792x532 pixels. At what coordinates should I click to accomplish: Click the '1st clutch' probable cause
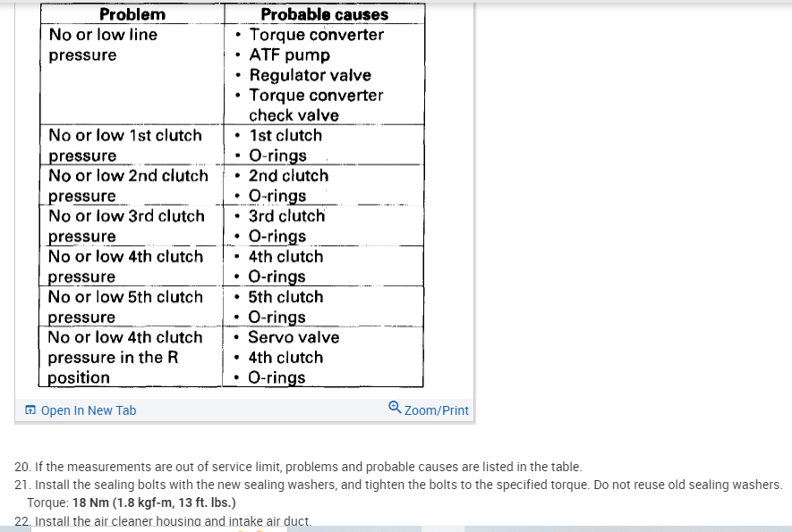[x=285, y=136]
